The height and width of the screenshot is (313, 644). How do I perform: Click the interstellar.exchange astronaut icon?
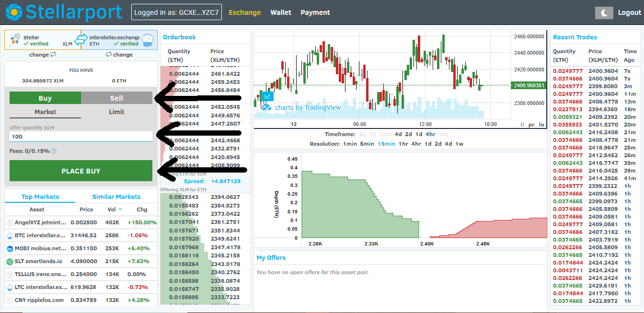[x=147, y=40]
